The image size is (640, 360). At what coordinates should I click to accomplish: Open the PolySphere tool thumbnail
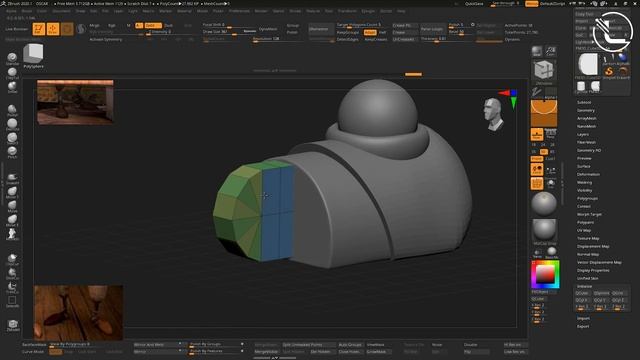[33, 54]
